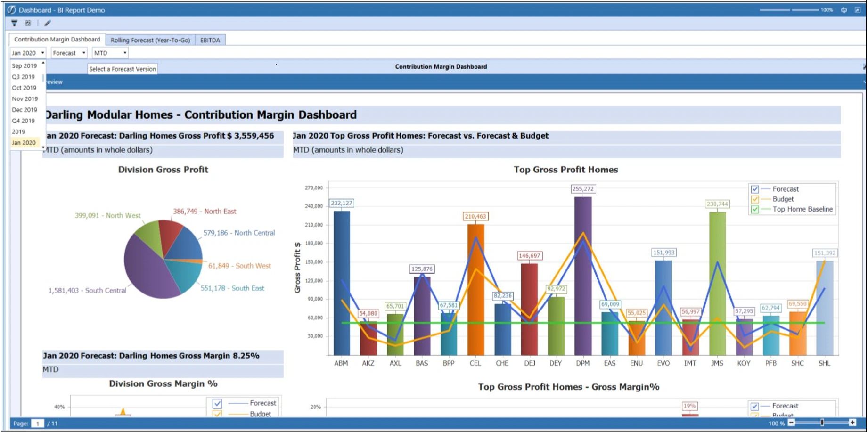Toggle Forecast checkbox in Division Gross Margin legend
868x432 pixels.
[217, 404]
